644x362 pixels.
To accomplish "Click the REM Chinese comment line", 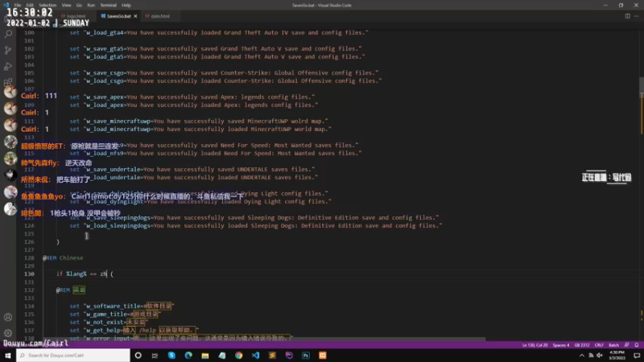I will tap(63, 257).
